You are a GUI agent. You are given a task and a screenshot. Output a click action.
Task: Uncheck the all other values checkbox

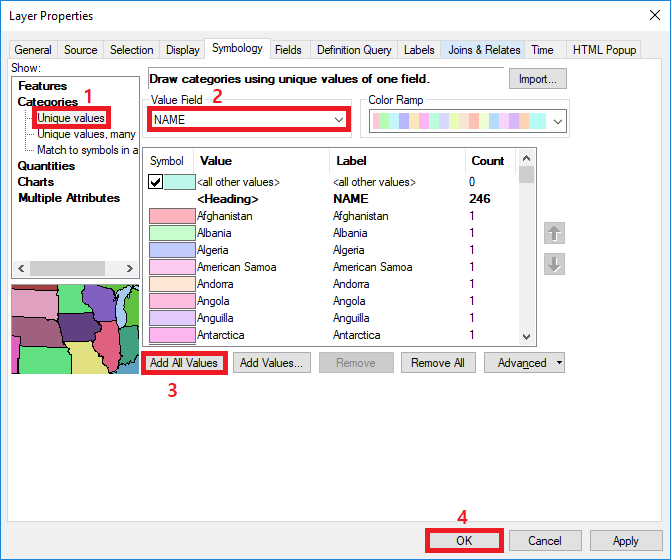tap(156, 182)
